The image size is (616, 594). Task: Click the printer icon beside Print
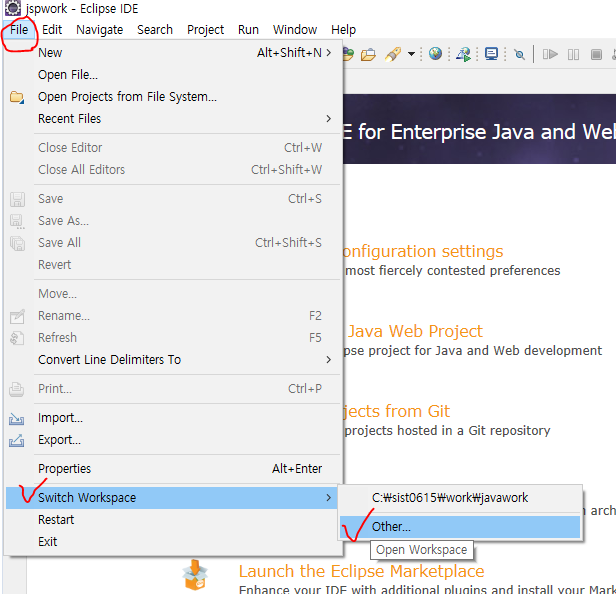[x=16, y=389]
